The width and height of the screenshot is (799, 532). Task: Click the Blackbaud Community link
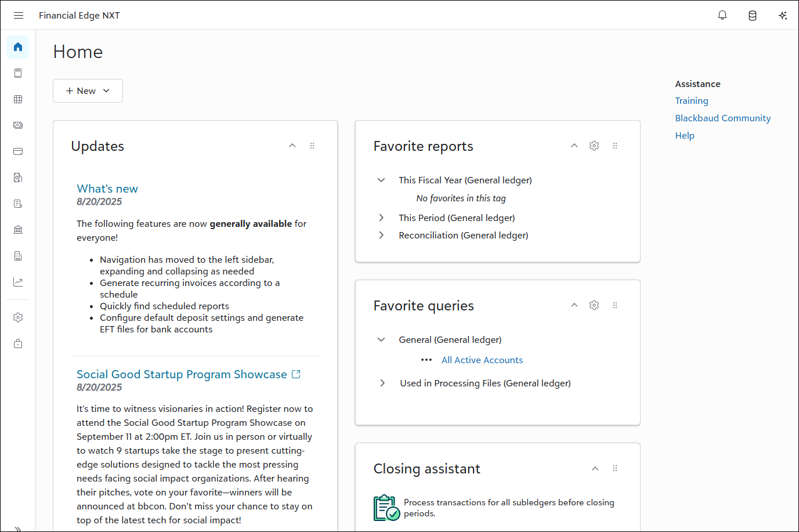tap(722, 118)
